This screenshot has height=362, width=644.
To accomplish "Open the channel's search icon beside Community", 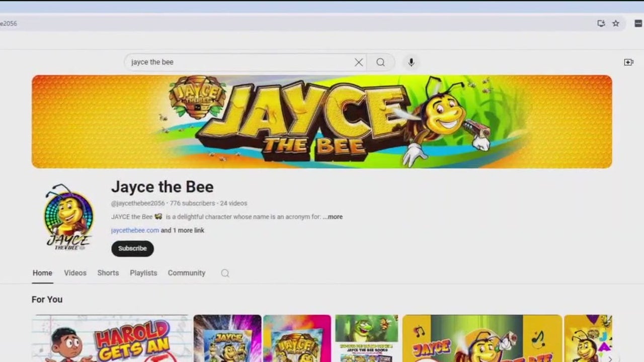I will tap(225, 273).
